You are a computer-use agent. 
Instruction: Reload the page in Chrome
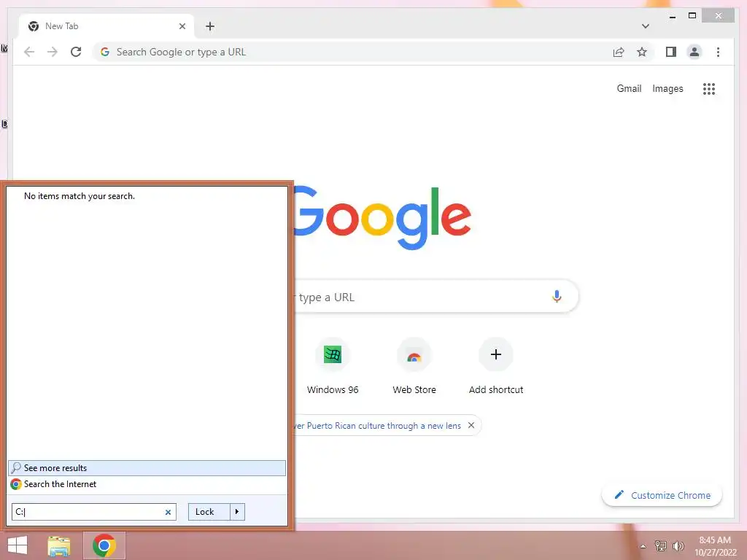(76, 52)
